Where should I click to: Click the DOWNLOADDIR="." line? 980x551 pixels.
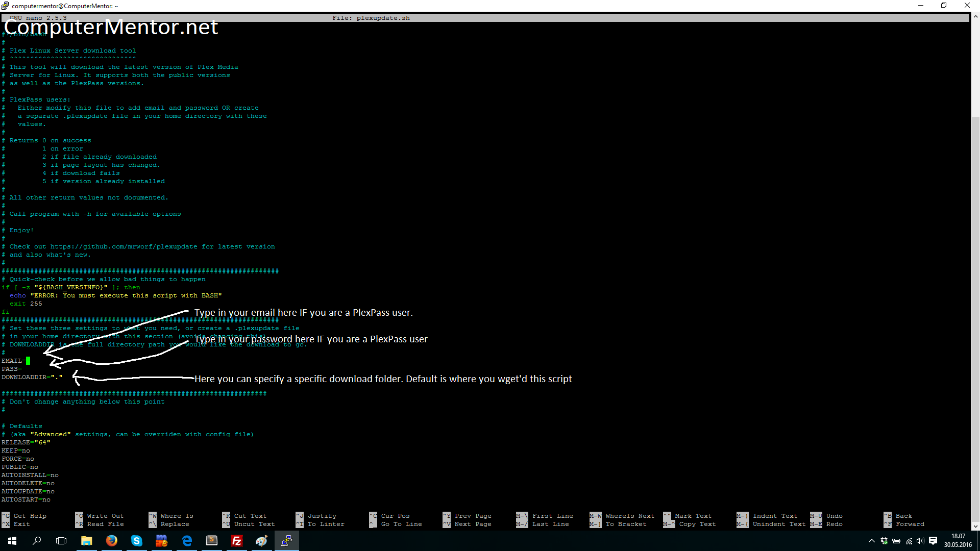click(x=32, y=377)
